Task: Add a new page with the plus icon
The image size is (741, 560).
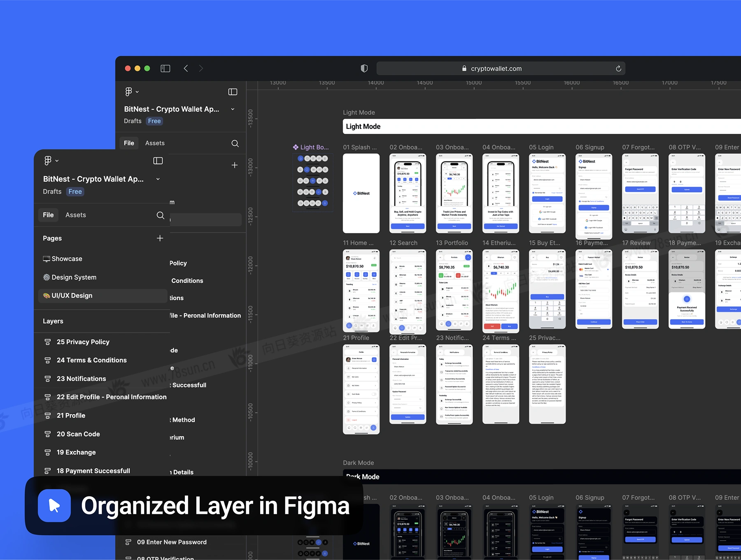Action: point(160,238)
